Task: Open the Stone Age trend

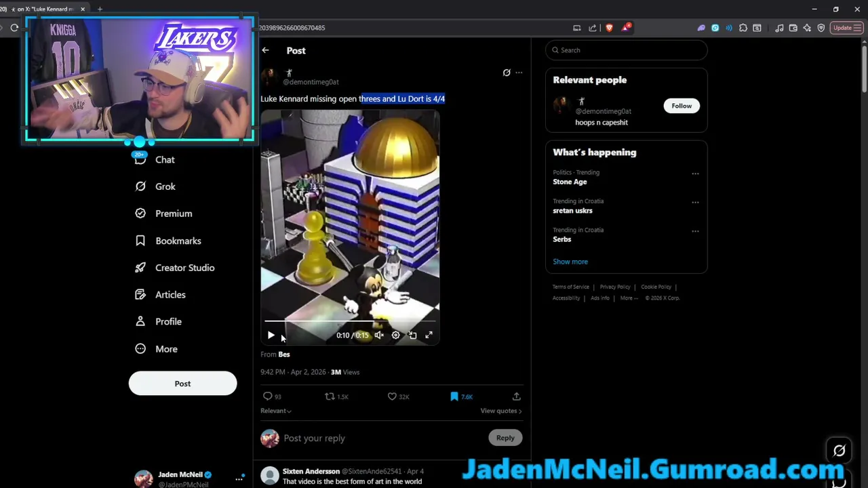Action: point(570,182)
